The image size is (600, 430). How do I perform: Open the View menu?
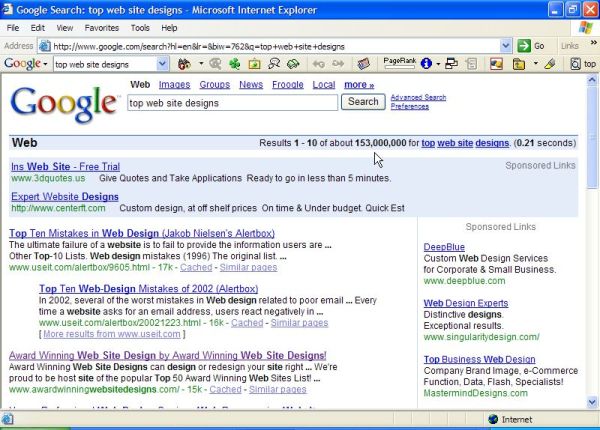coord(65,28)
